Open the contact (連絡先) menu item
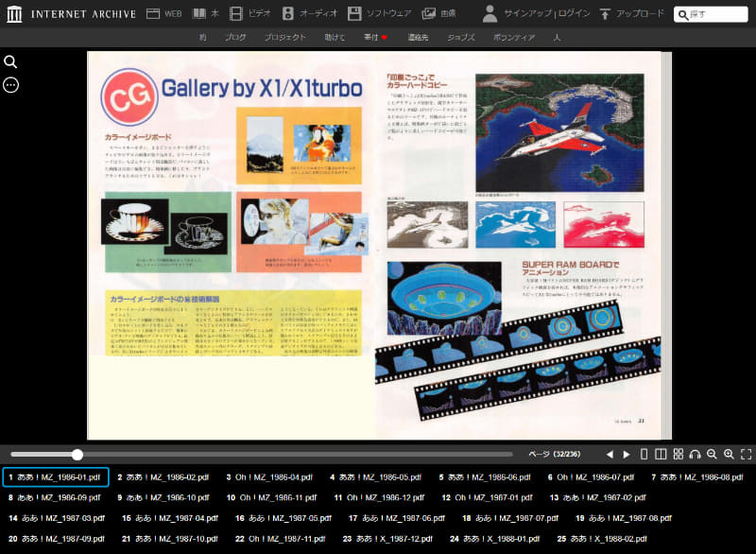756x554 pixels. pos(418,37)
